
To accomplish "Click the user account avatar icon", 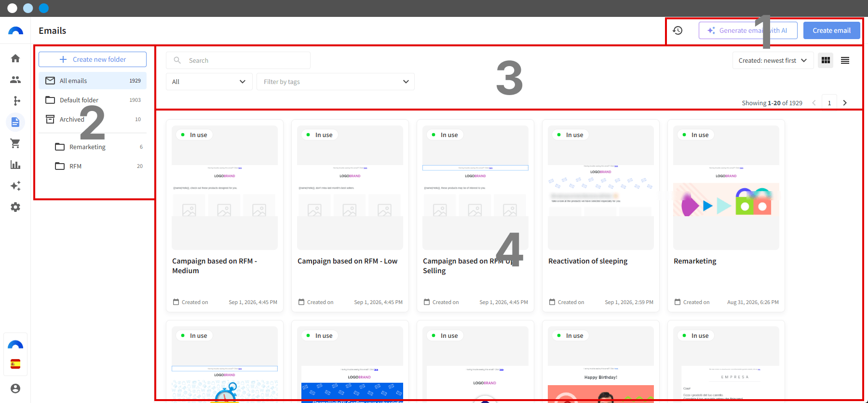I will 15,389.
